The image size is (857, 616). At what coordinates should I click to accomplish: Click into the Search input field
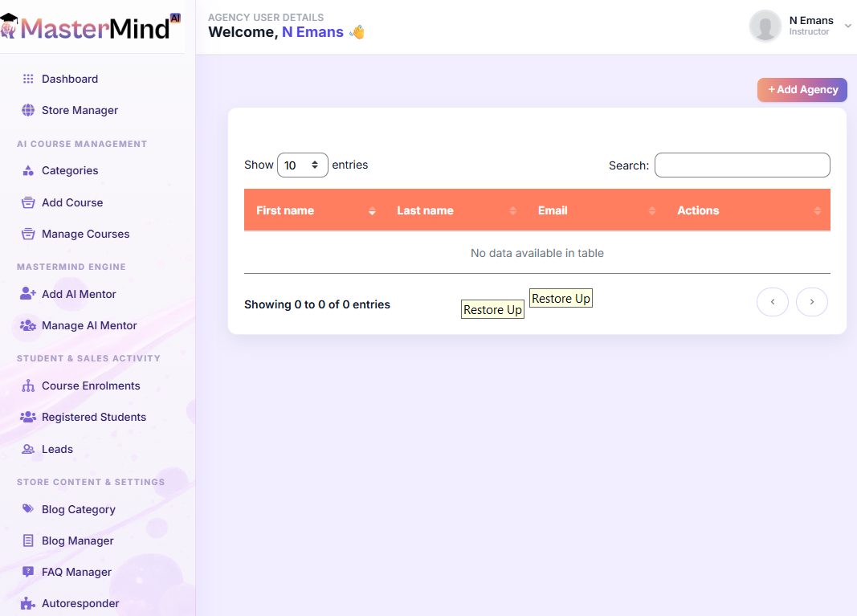(741, 165)
